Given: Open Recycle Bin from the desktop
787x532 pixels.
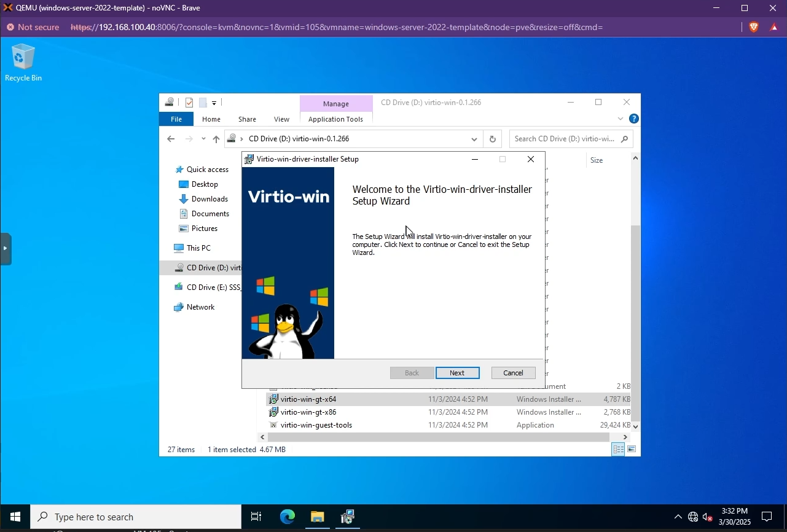Looking at the screenshot, I should [x=23, y=58].
